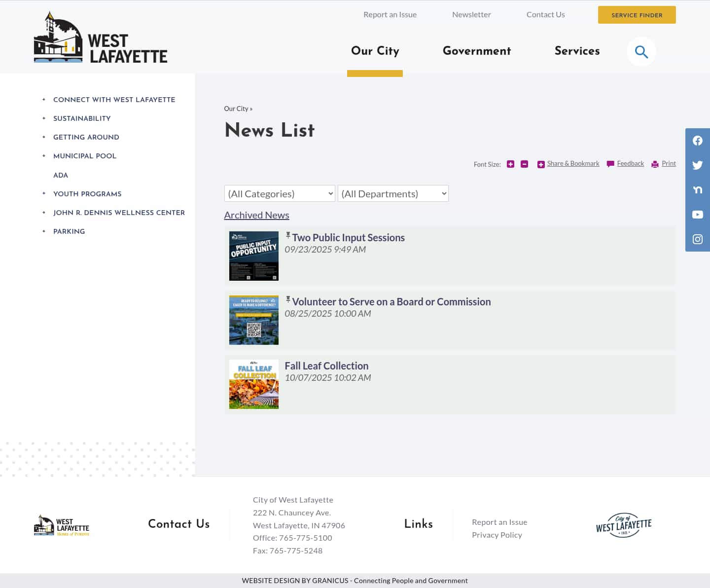Open the Government main menu
Screen dimensions: 710x588
click(476, 51)
